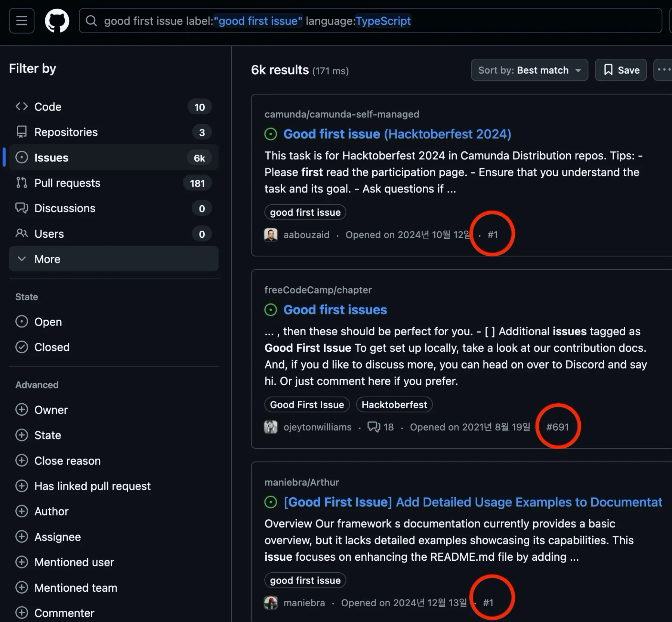Open the more options ellipsis menu

(x=663, y=70)
